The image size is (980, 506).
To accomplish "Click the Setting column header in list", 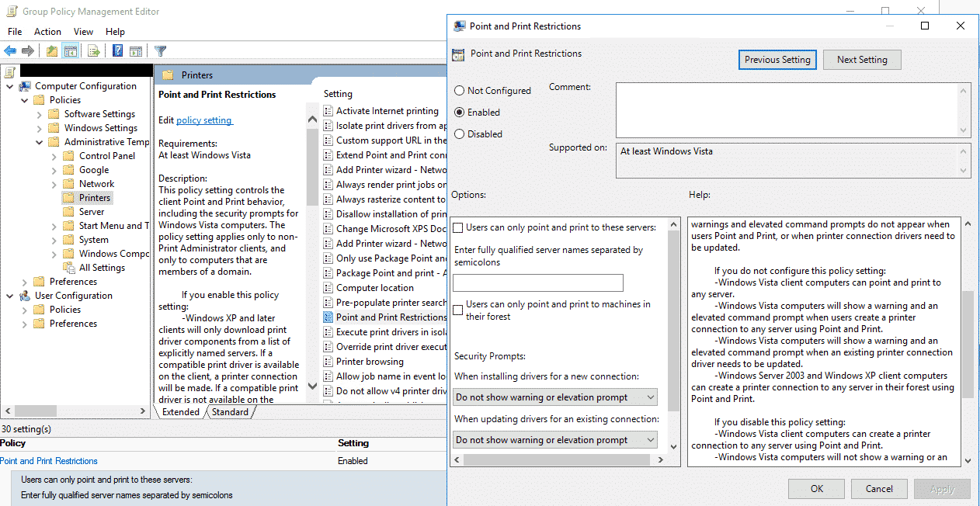I will pos(338,94).
